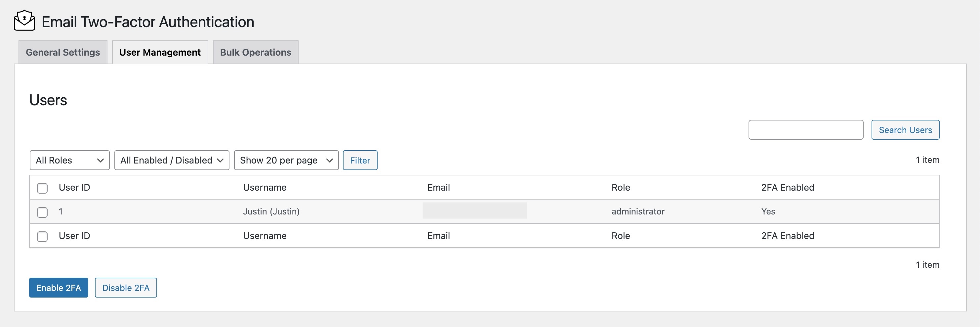
Task: Click the Justin (Justin) username cell
Action: click(271, 211)
